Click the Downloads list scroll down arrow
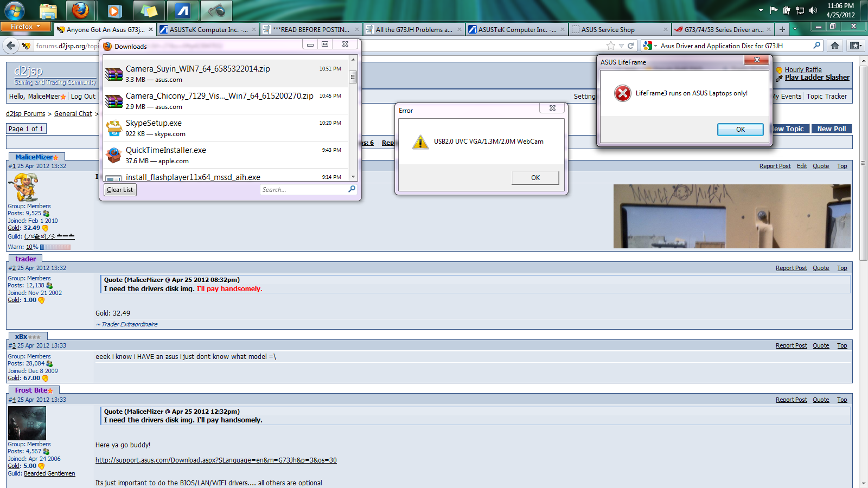 [353, 177]
